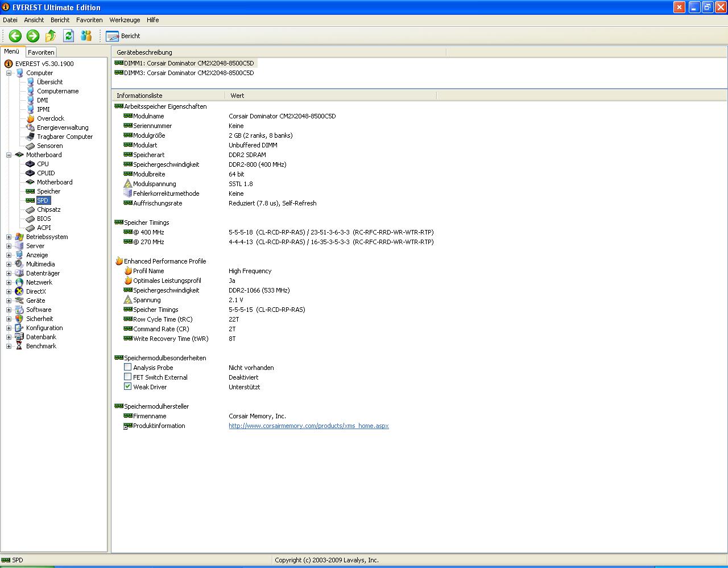Select Übersicht in the Computer tree
728x568 pixels.
50,82
